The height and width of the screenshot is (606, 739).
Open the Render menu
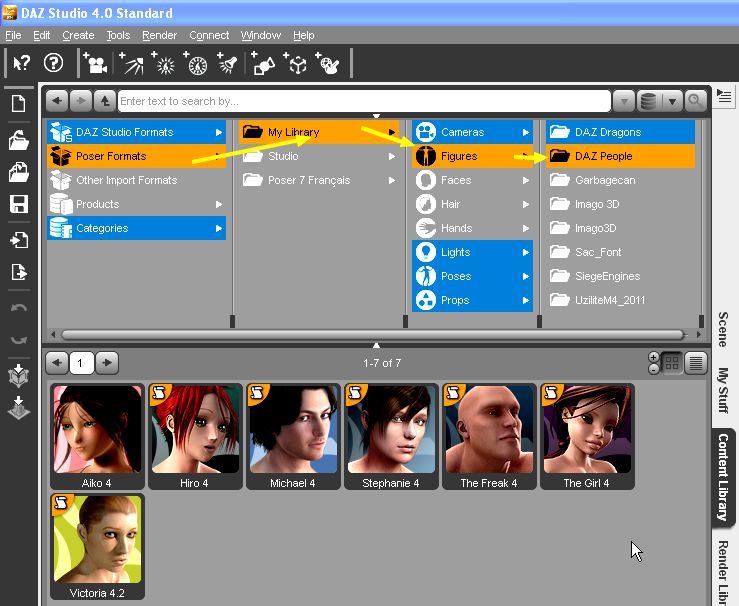point(159,35)
